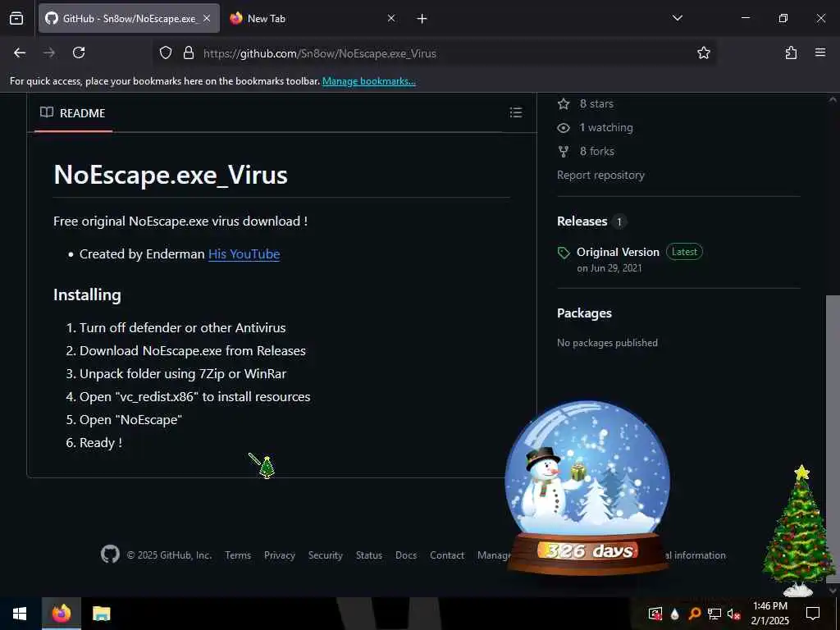Click 'No packages published' text
Viewport: 840px width, 630px height.
pyautogui.click(x=607, y=343)
